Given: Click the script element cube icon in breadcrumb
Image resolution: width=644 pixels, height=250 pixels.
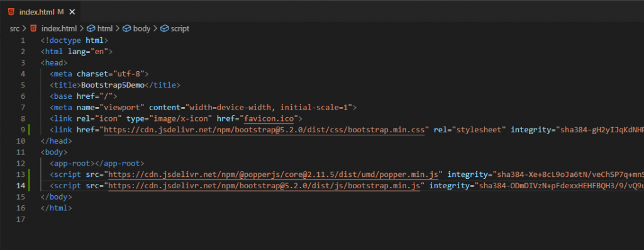Looking at the screenshot, I should pos(164,28).
